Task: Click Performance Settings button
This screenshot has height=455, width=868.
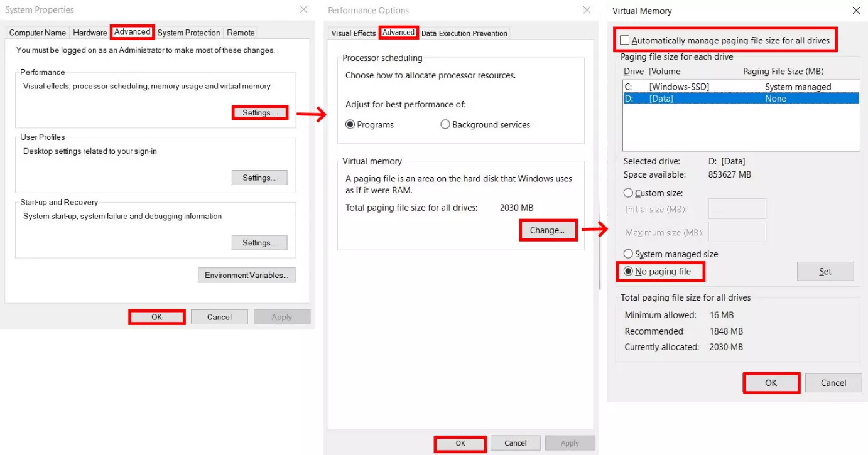Action: point(259,113)
